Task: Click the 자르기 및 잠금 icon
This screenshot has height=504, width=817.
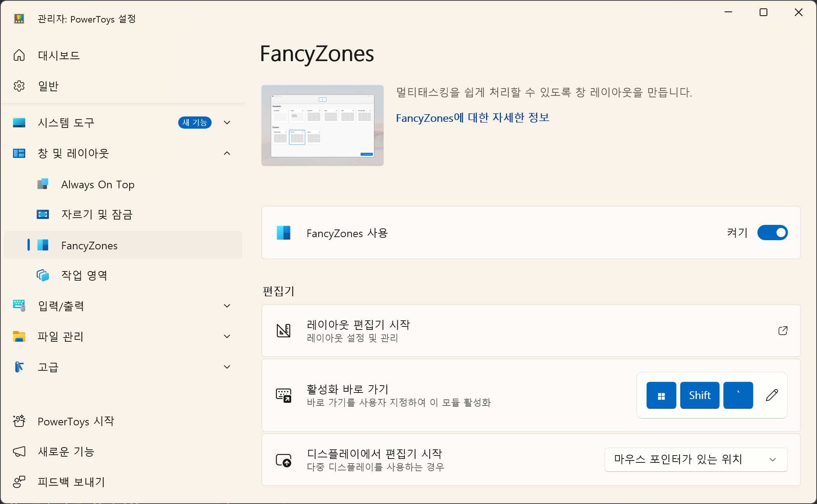Action: click(43, 214)
